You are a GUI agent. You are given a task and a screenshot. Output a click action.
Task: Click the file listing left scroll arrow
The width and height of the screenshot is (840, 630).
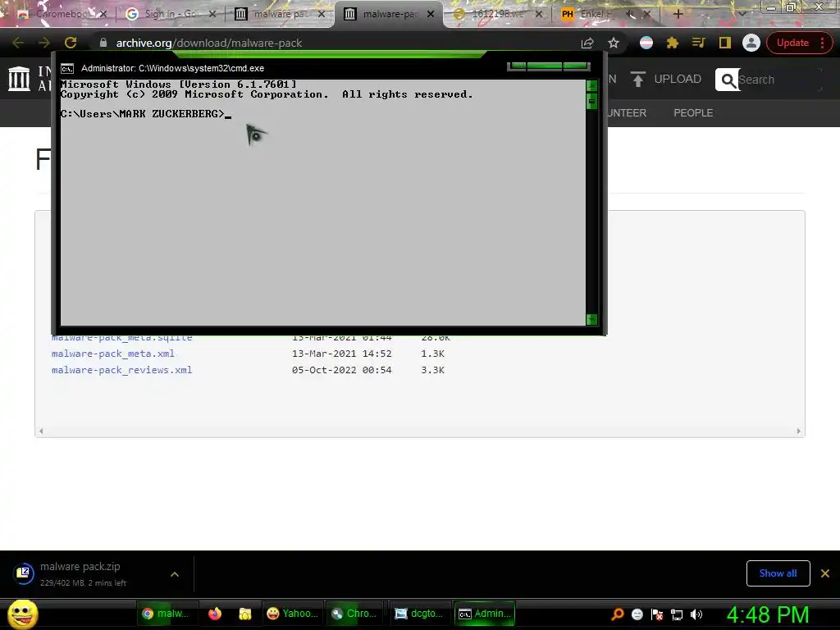tap(41, 431)
